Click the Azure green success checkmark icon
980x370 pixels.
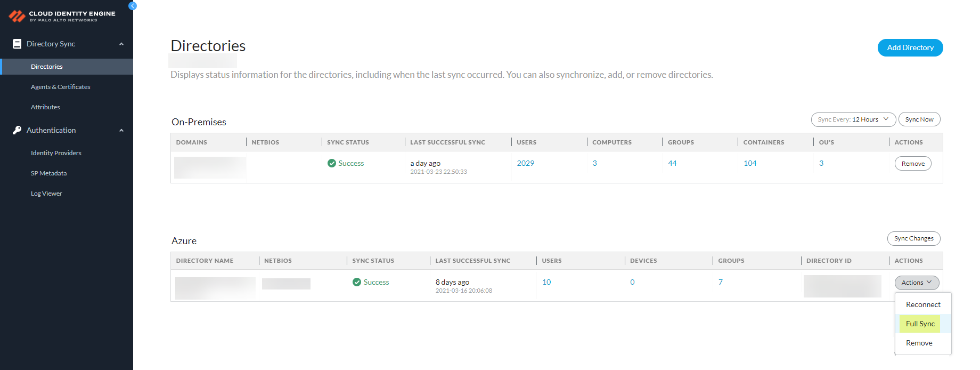[357, 282]
